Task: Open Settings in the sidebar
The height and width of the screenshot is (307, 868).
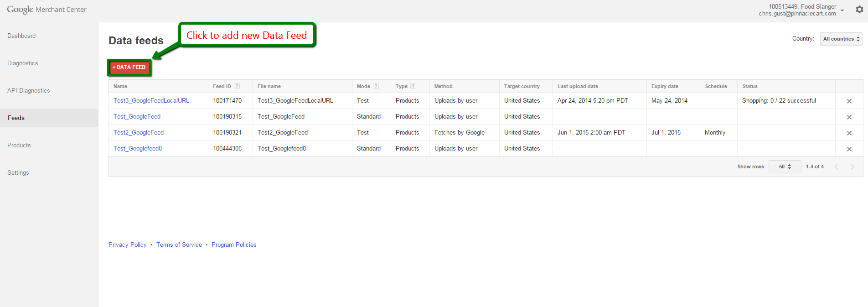Action: pyautogui.click(x=18, y=172)
